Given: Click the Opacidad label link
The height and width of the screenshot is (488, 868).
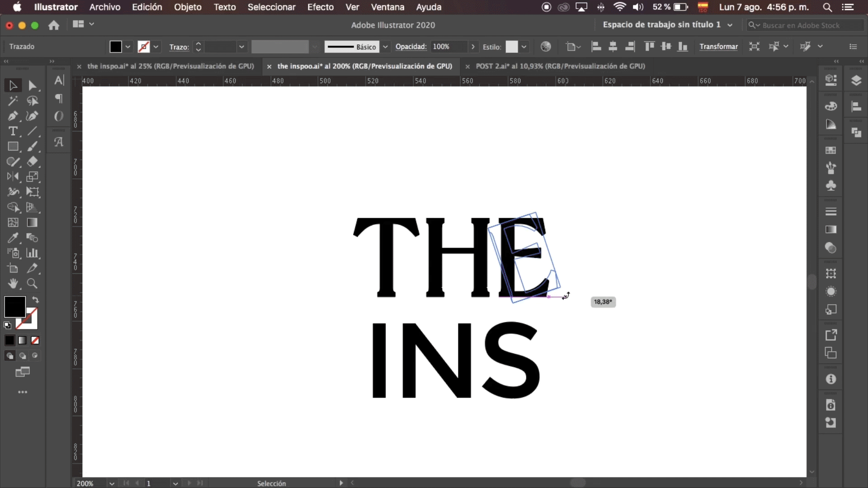Looking at the screenshot, I should tap(410, 47).
